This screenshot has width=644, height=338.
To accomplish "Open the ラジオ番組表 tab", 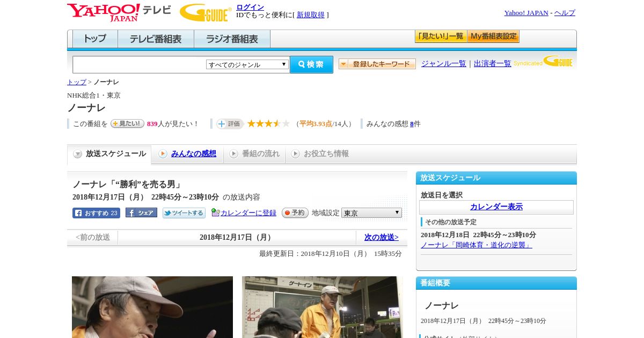I will coord(232,39).
